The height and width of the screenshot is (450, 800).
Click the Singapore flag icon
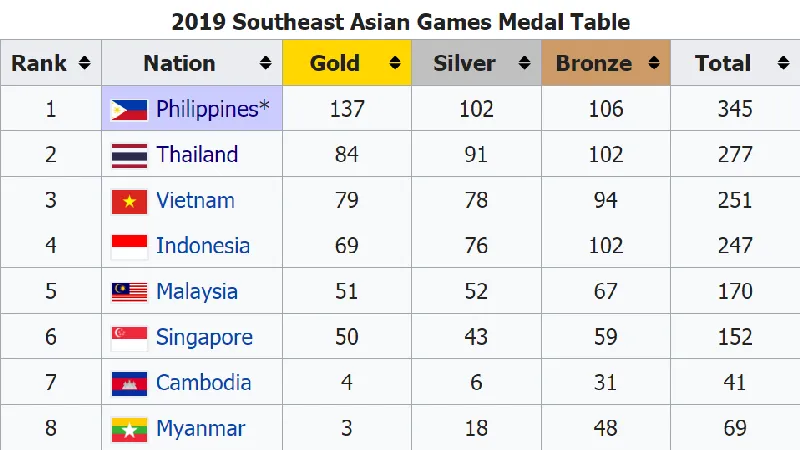tap(129, 338)
